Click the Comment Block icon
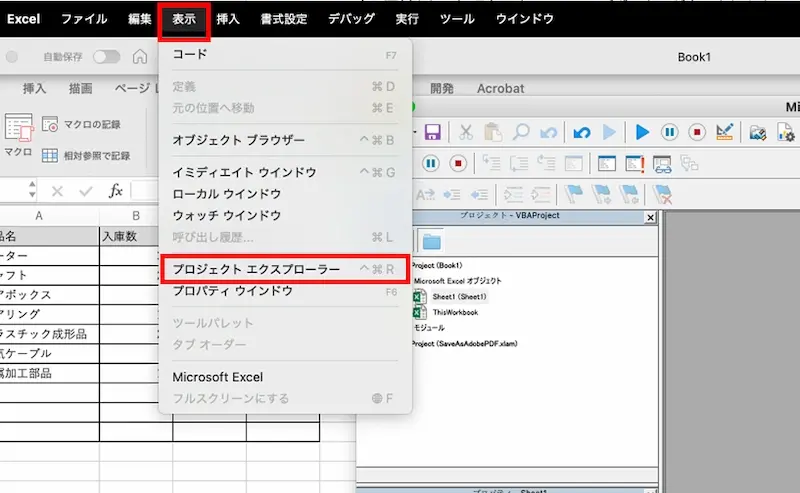Screen dimensions: 800x493 click(x=513, y=194)
